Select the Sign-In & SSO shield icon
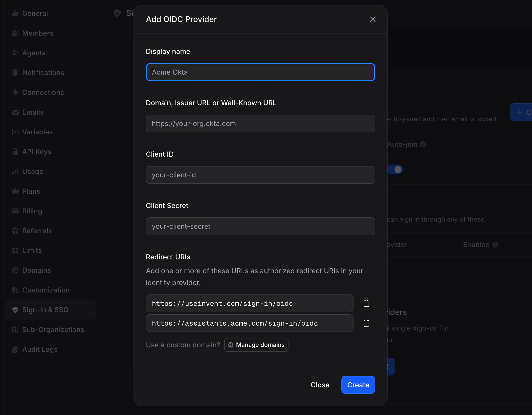Viewport: 532px width, 415px height. pyautogui.click(x=15, y=310)
